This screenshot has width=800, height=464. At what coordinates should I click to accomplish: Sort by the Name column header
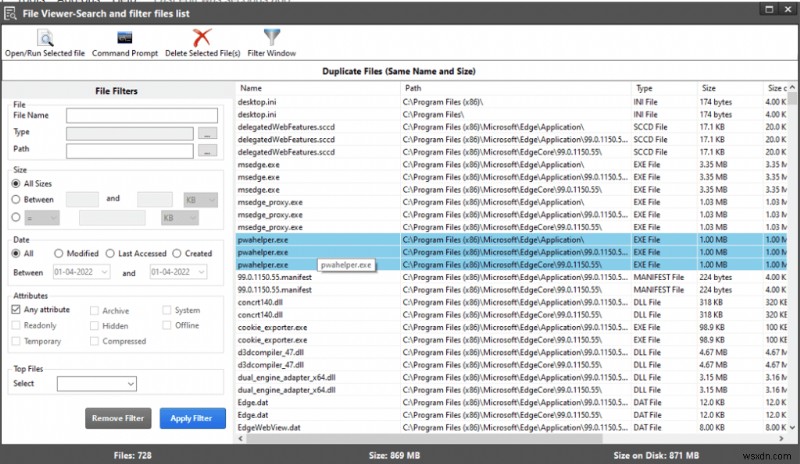coord(317,88)
